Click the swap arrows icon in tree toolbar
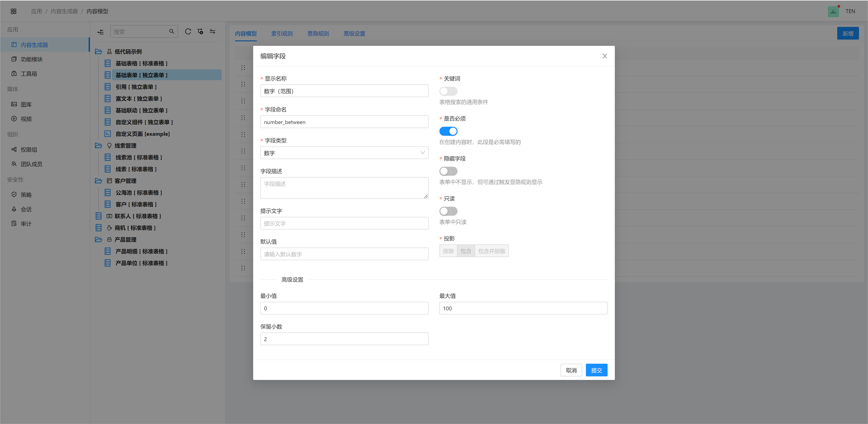Screen dimensions: 868x424 [213, 32]
